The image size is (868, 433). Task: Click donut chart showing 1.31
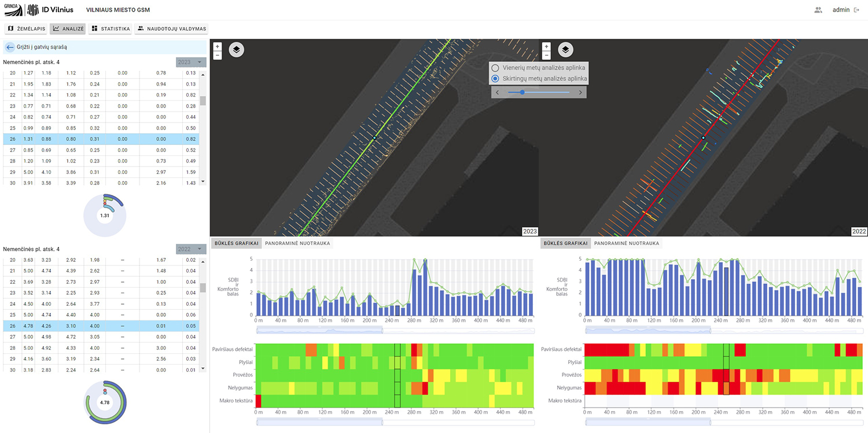click(105, 215)
